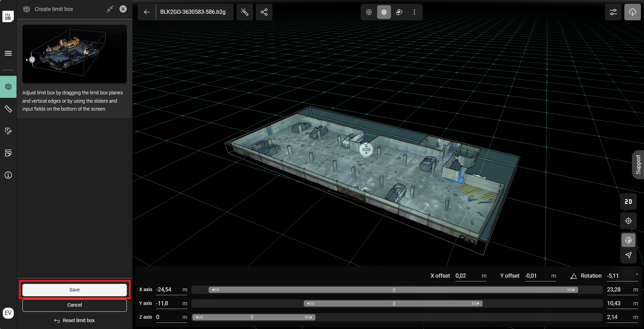The height and width of the screenshot is (329, 644).
Task: Select the fly navigation paper-plane mode
Action: pyautogui.click(x=628, y=255)
